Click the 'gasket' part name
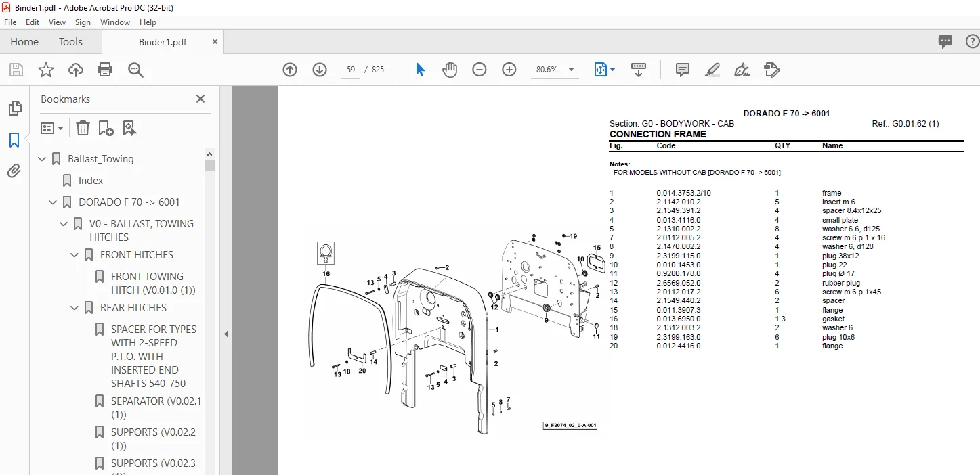The image size is (980, 475). [x=833, y=319]
